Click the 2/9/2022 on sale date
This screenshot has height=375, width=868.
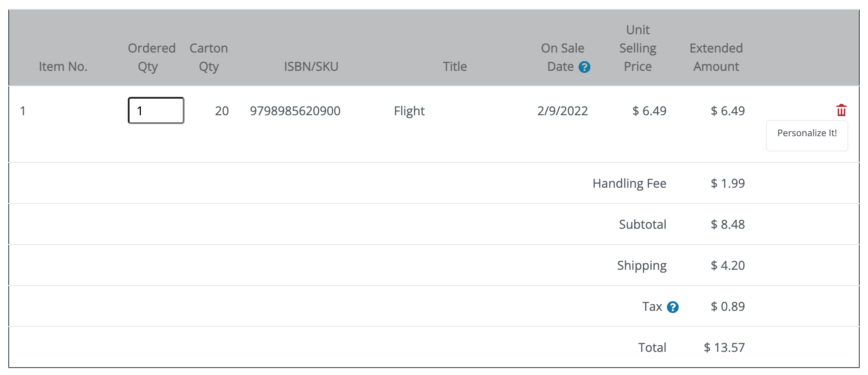coord(562,111)
